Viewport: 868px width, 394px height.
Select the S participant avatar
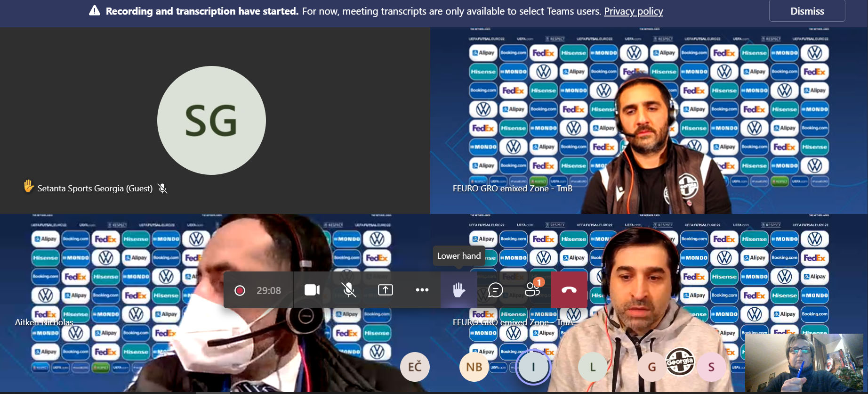[x=711, y=367]
